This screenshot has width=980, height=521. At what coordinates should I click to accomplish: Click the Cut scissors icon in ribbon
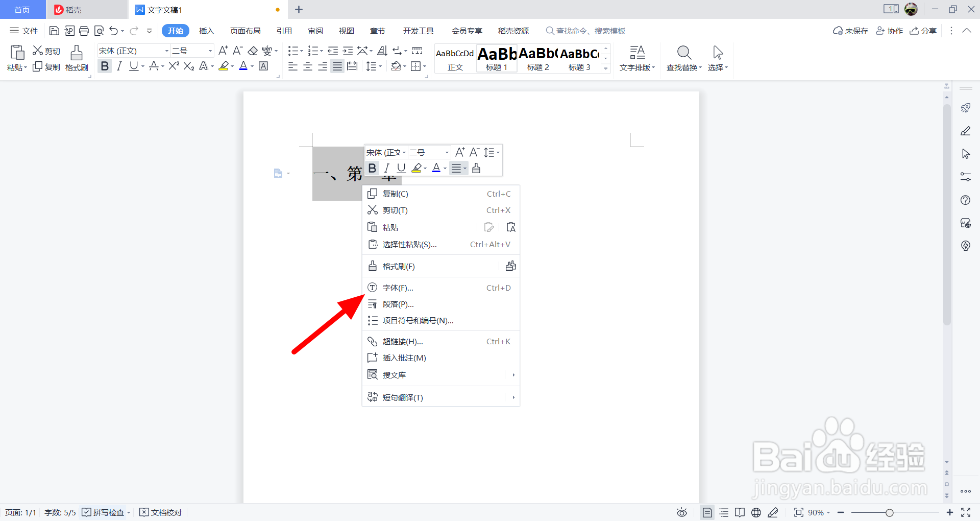tap(38, 51)
